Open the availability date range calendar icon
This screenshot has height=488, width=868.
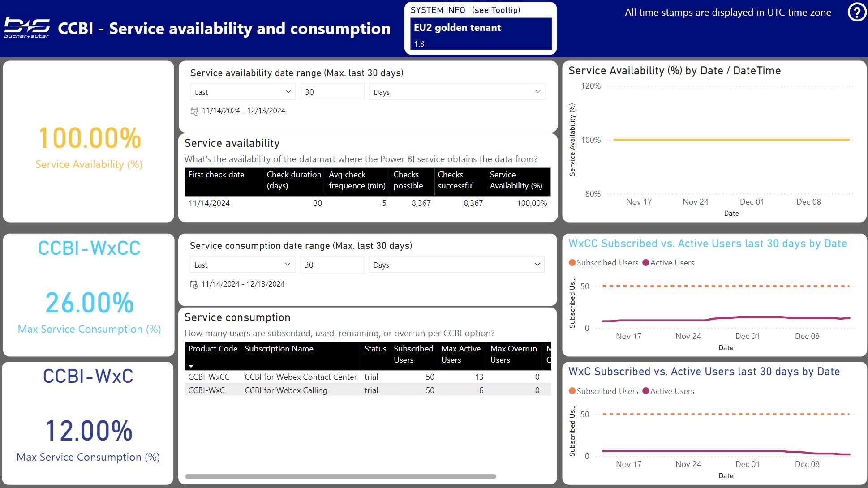pyautogui.click(x=194, y=111)
